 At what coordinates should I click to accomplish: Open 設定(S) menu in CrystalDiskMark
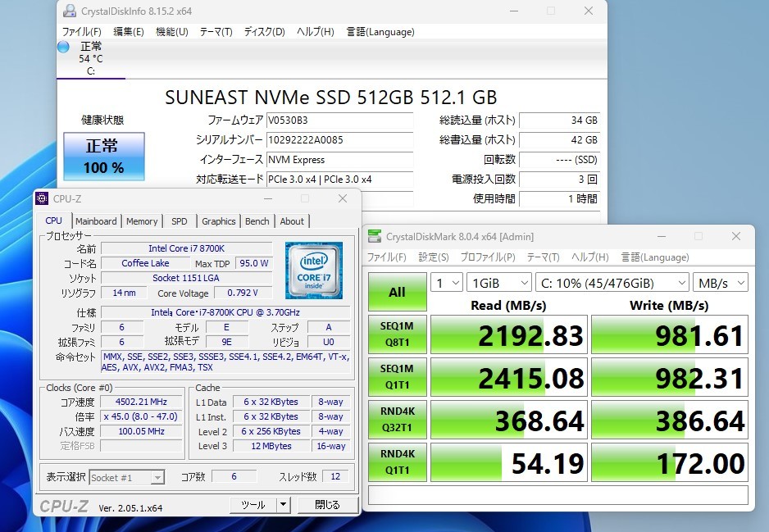pos(434,257)
